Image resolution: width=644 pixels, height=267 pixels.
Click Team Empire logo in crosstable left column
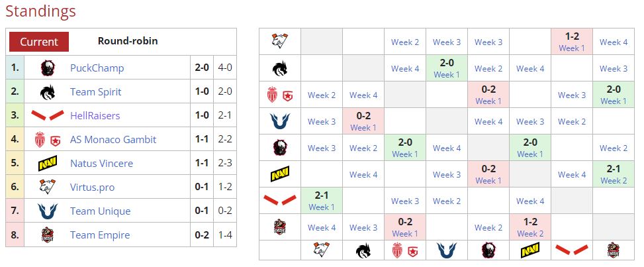pos(279,227)
